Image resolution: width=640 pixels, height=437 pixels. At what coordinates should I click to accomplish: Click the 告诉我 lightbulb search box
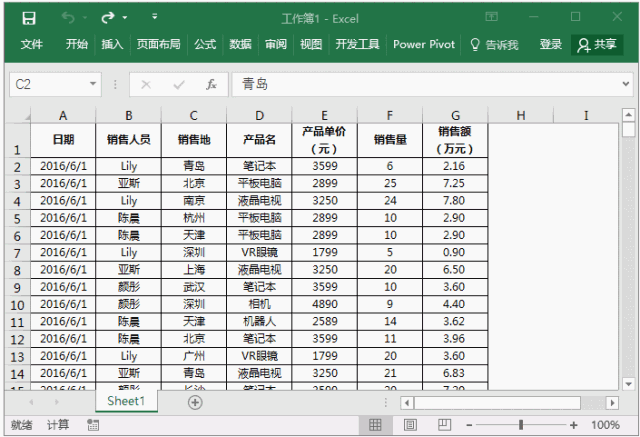[x=494, y=44]
